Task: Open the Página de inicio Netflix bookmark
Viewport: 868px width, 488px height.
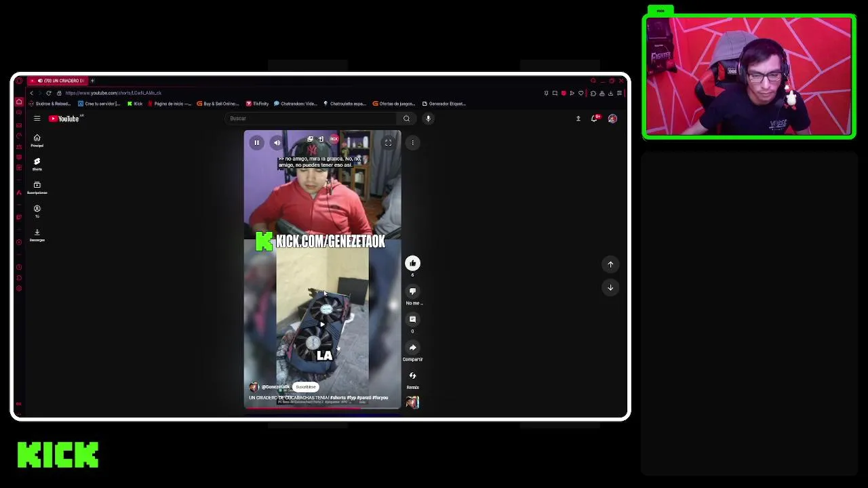Action: (x=170, y=104)
